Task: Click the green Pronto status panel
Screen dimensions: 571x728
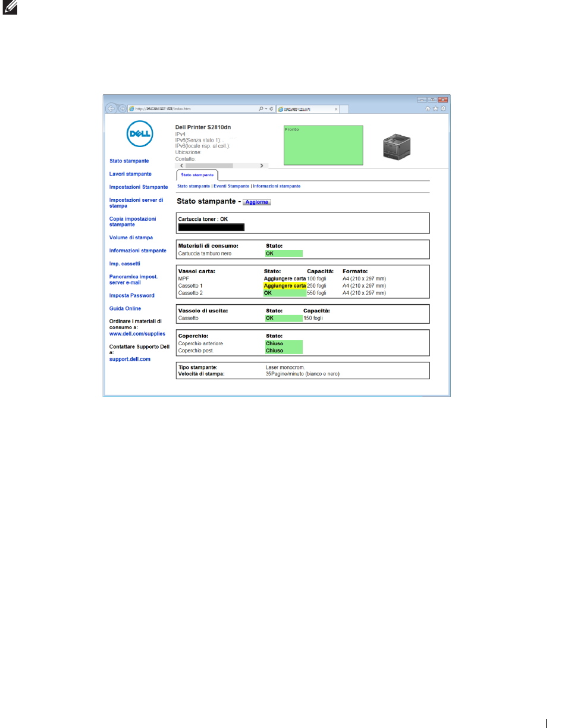Action: [324, 145]
